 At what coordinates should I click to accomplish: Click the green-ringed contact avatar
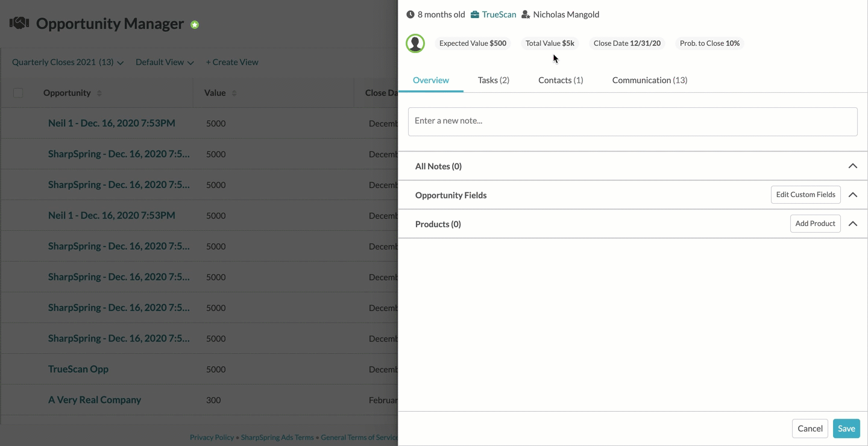click(x=415, y=43)
